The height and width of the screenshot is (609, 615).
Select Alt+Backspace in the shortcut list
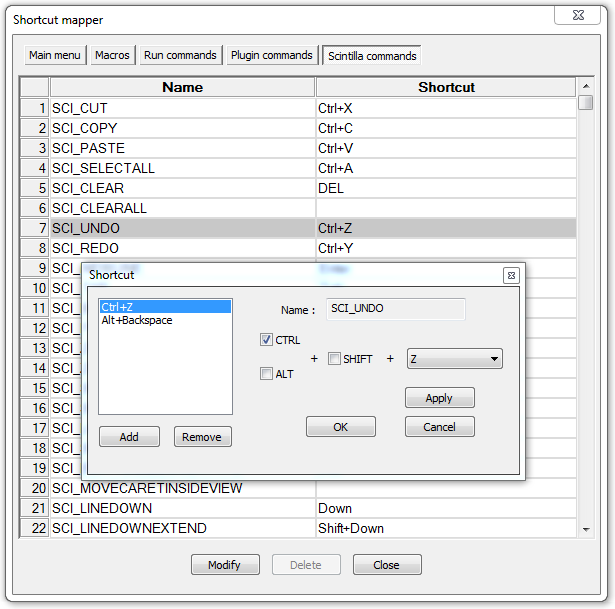(137, 320)
